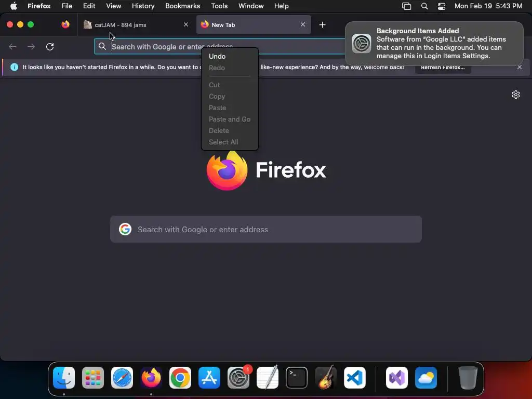The image size is (532, 399).
Task: Open TextEdit from the Dock
Action: 268,378
